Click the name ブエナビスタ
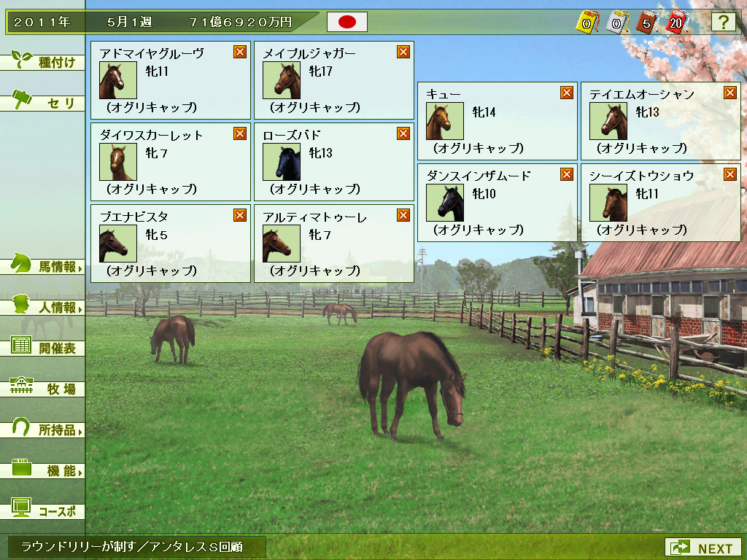The height and width of the screenshot is (560, 747). [x=134, y=217]
